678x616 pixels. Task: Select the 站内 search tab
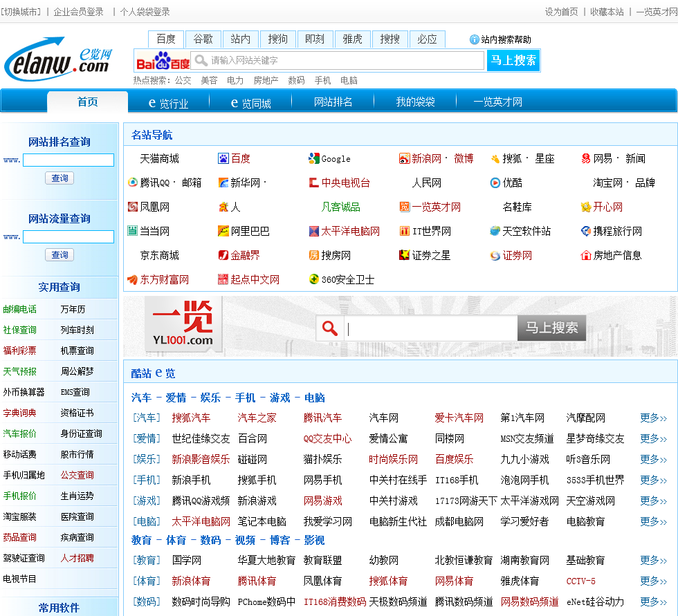coord(241,39)
